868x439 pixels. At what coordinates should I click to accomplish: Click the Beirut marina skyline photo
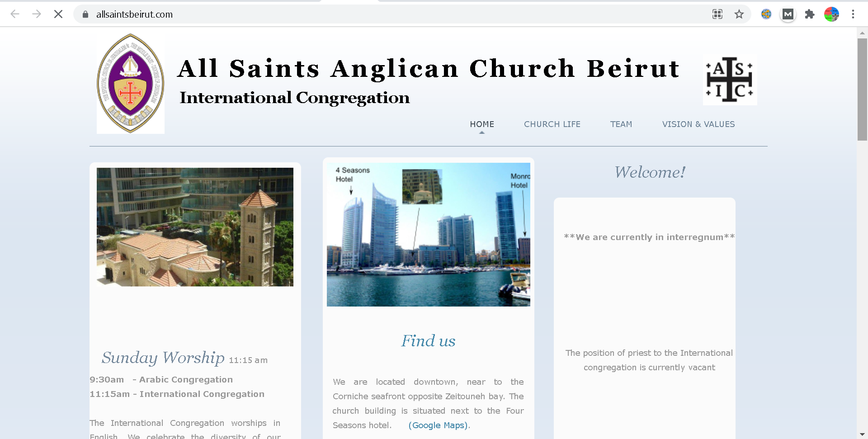tap(429, 235)
